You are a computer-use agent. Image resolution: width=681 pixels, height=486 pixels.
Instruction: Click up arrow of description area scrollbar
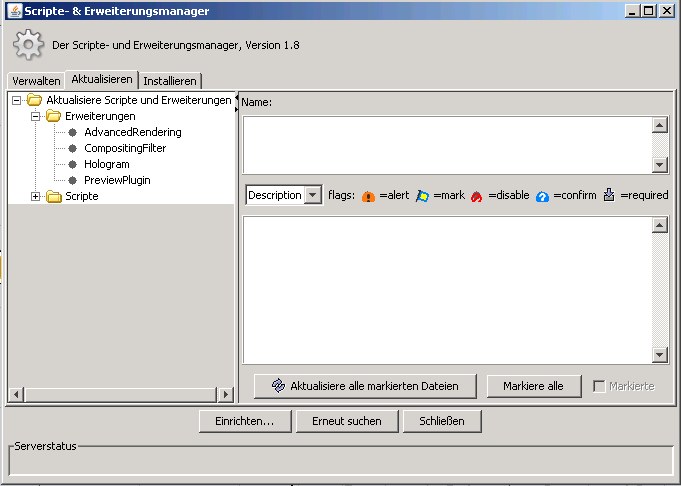660,225
